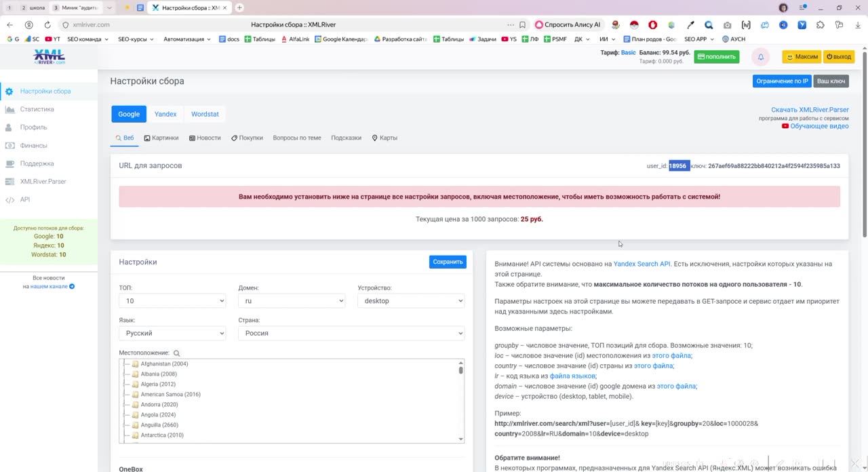
Task: Open Финансы in the sidebar
Action: pos(34,145)
